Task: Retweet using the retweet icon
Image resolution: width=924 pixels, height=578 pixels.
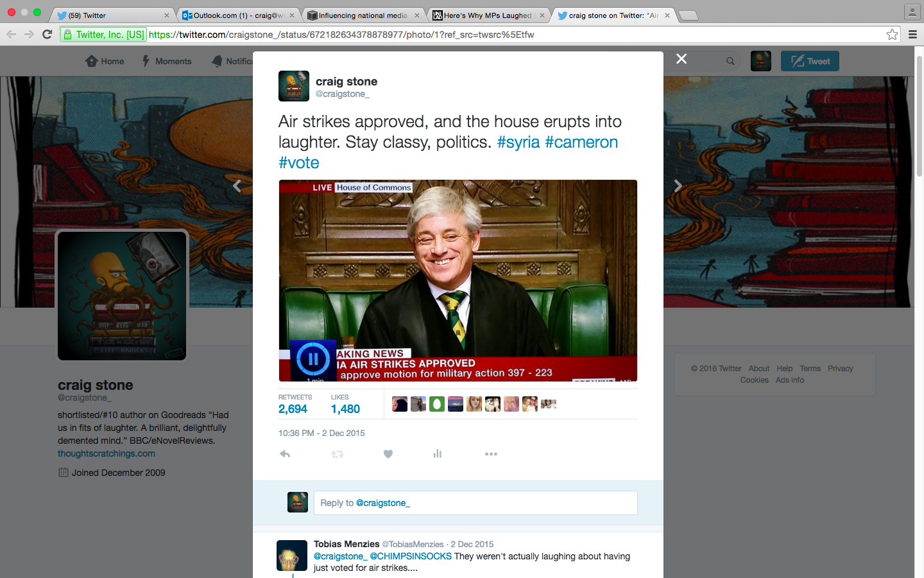Action: [x=338, y=454]
